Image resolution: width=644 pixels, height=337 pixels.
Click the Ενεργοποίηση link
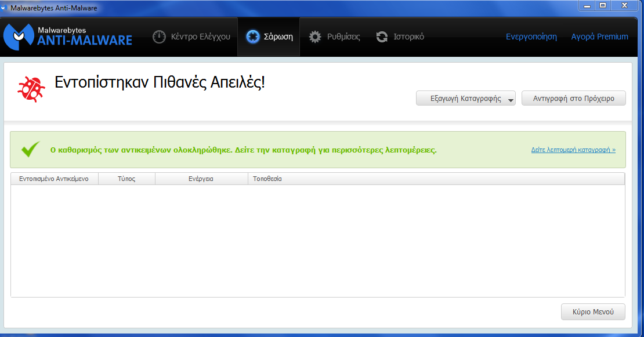pos(531,37)
